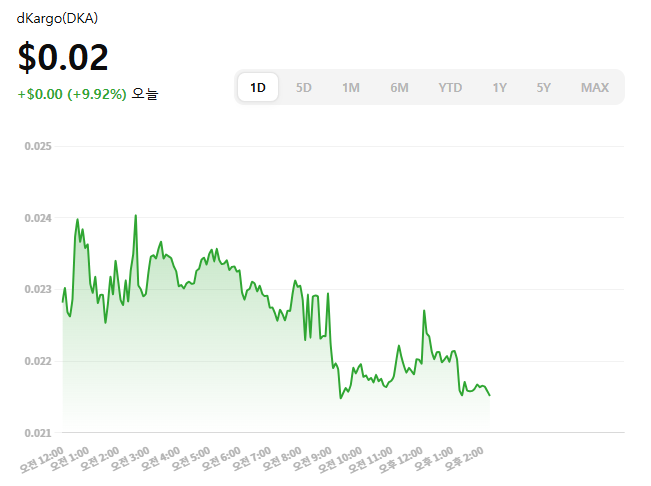This screenshot has width=651, height=486.
Task: Click the 0.025 y-axis label
Action: coord(38,146)
